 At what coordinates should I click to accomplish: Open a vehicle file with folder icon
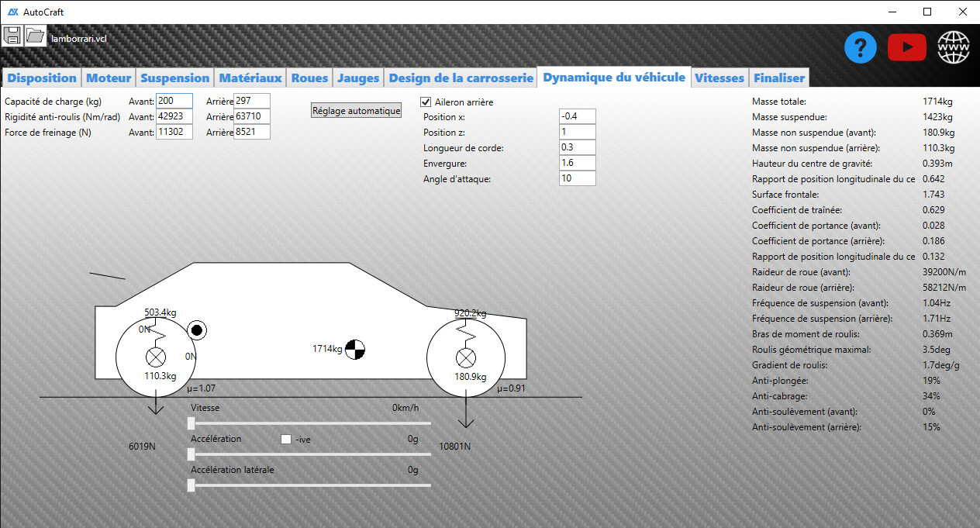(x=35, y=36)
